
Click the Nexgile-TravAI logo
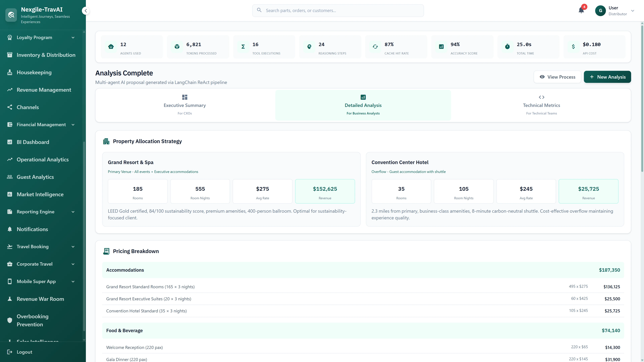coord(11,15)
